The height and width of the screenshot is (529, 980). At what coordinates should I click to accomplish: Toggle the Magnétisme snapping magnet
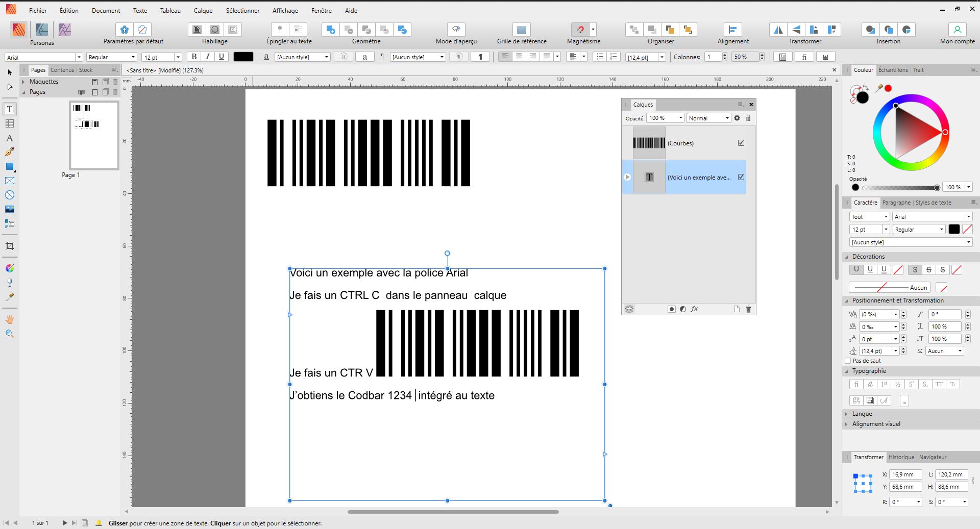[x=580, y=30]
